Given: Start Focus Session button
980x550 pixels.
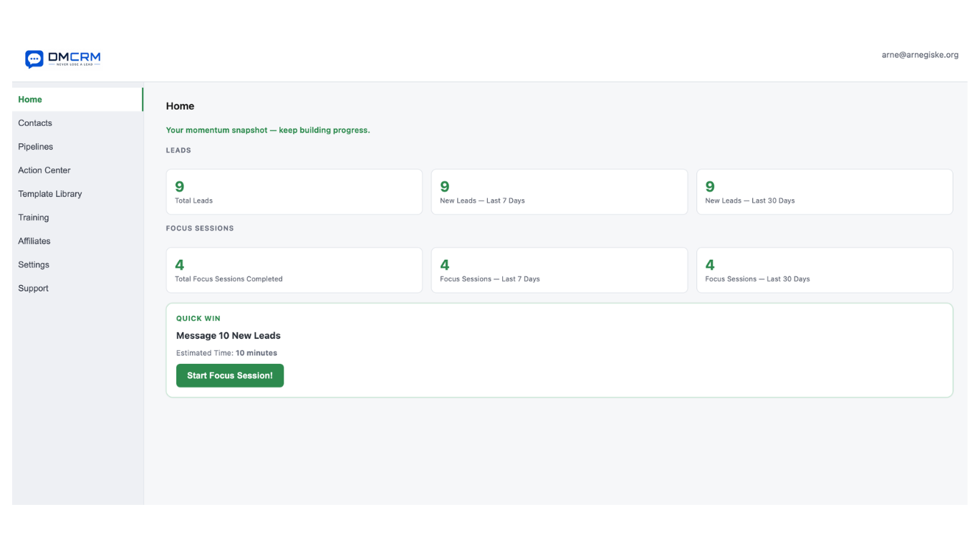Looking at the screenshot, I should [x=230, y=375].
